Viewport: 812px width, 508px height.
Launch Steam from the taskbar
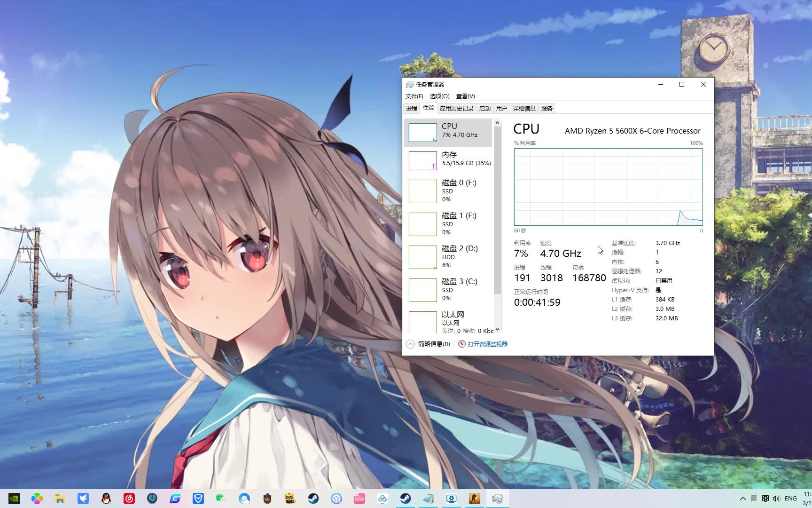[312, 498]
